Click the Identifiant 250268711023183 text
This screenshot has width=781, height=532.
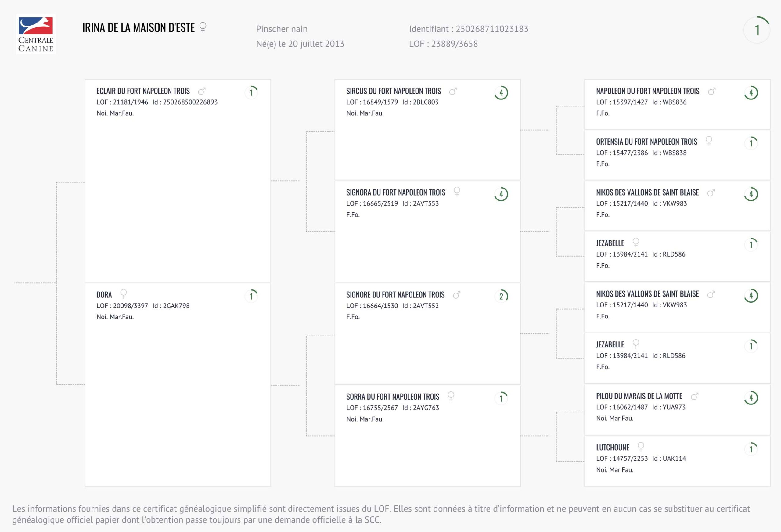click(x=469, y=29)
